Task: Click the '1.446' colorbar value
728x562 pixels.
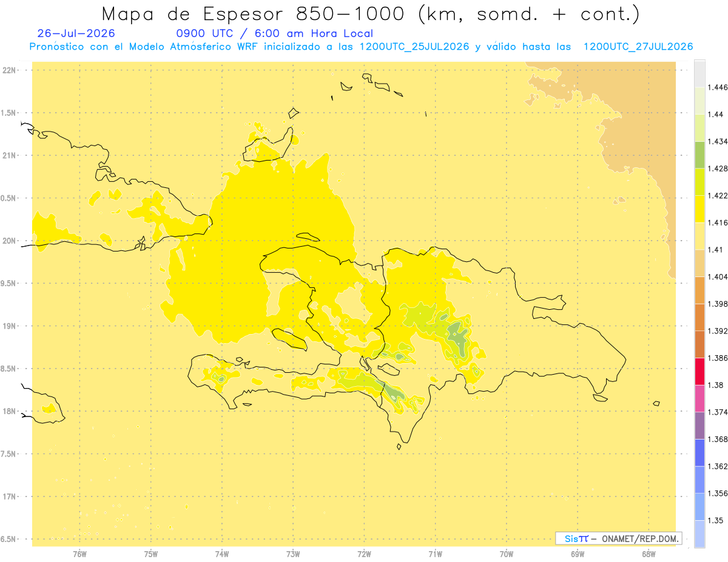Action: [718, 87]
